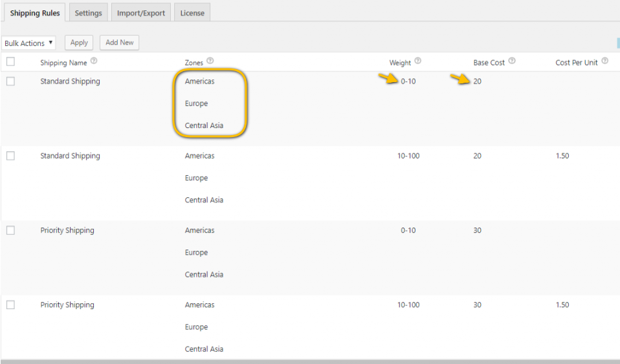Click the Base Cost column header

click(489, 63)
